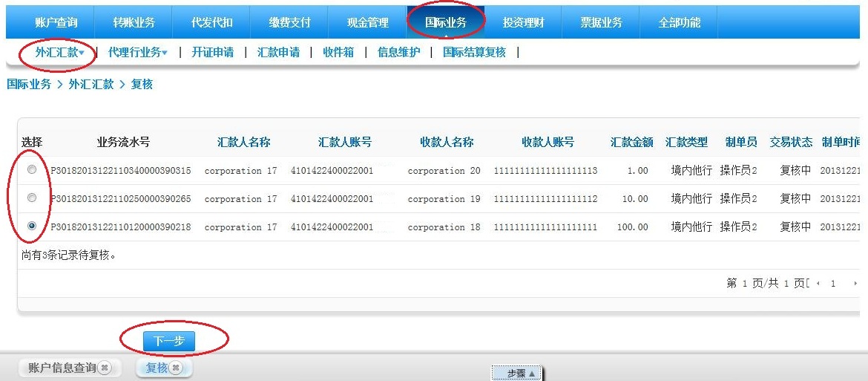Open the 转账业务 main tab
The height and width of the screenshot is (381, 868).
coord(134,22)
